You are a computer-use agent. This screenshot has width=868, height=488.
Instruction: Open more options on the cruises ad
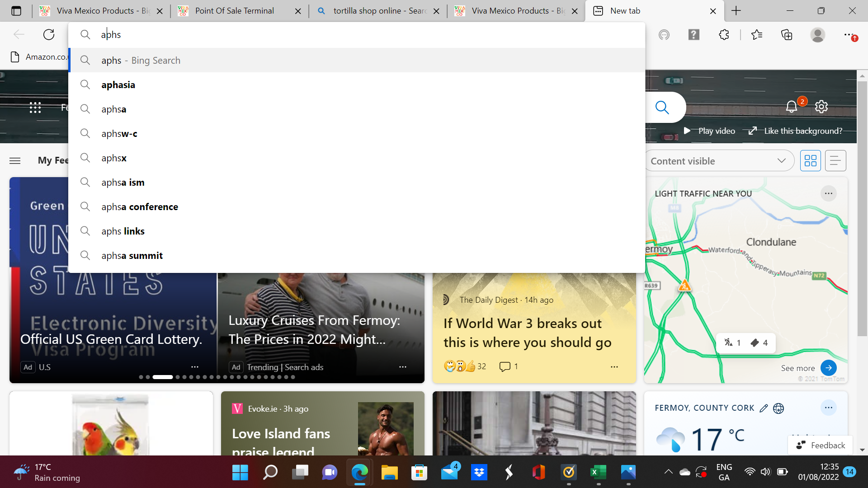pos(402,367)
